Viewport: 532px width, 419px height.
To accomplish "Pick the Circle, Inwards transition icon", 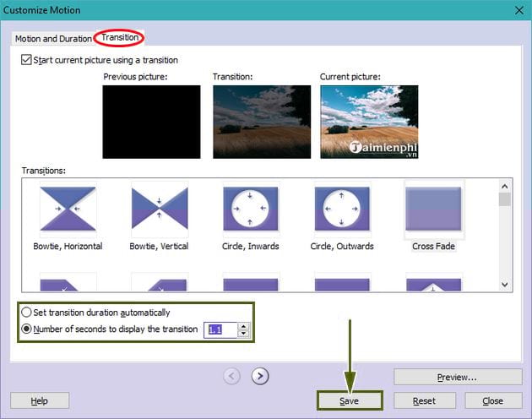I will (251, 209).
